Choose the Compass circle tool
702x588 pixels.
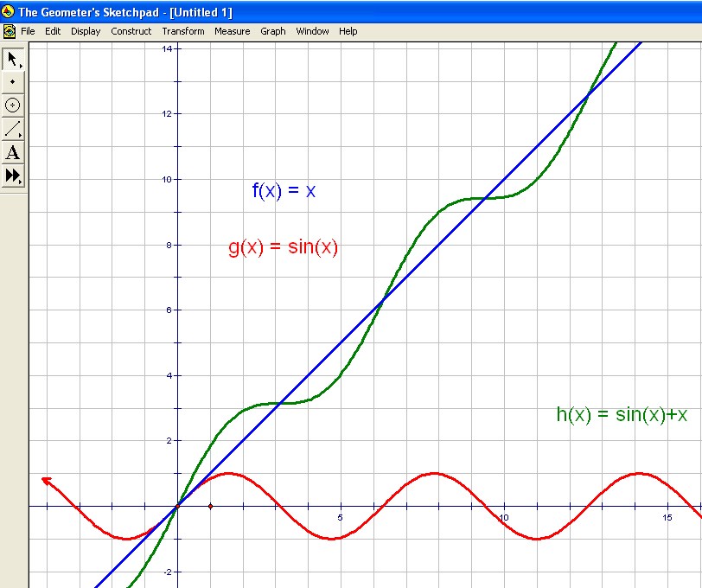13,105
